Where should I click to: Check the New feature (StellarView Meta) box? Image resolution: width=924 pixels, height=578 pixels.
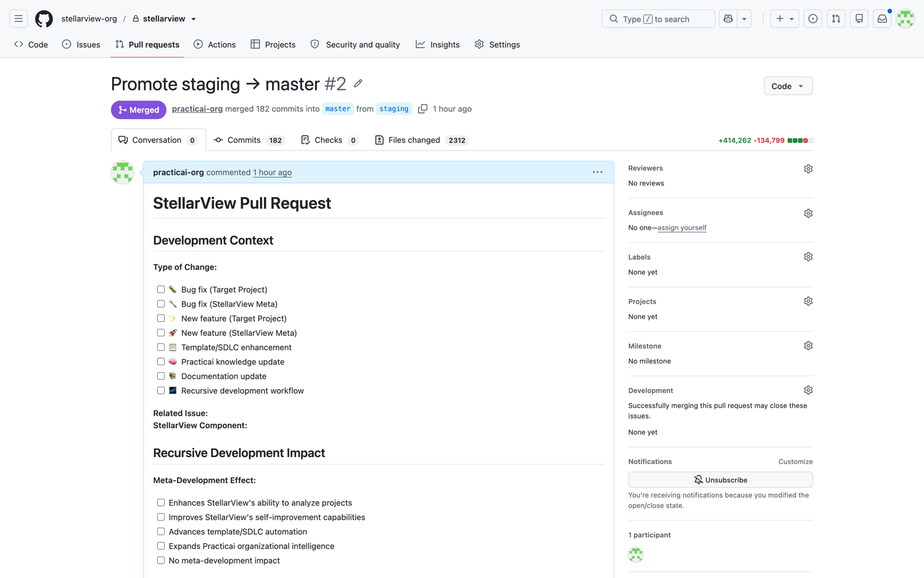click(161, 332)
